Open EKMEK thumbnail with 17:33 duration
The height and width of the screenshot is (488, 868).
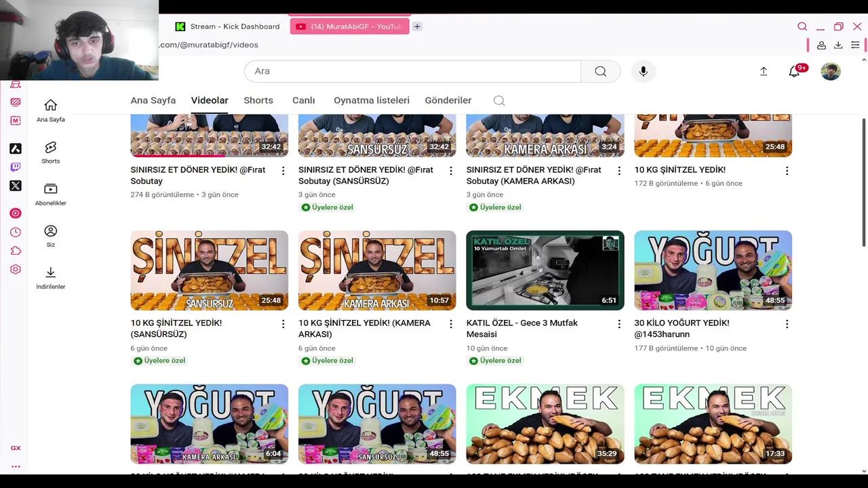point(713,424)
